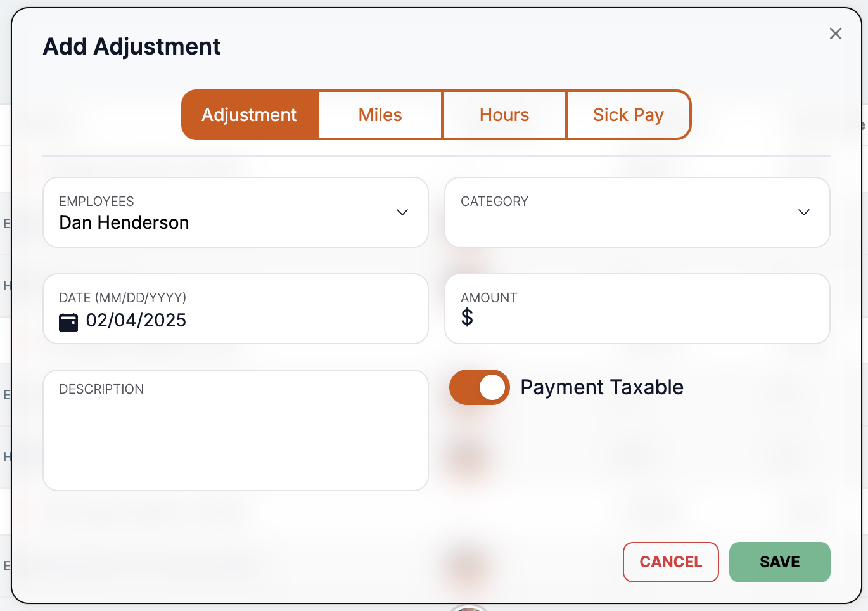Disable the Payment Taxable switch
This screenshot has width=868, height=611.
[480, 387]
